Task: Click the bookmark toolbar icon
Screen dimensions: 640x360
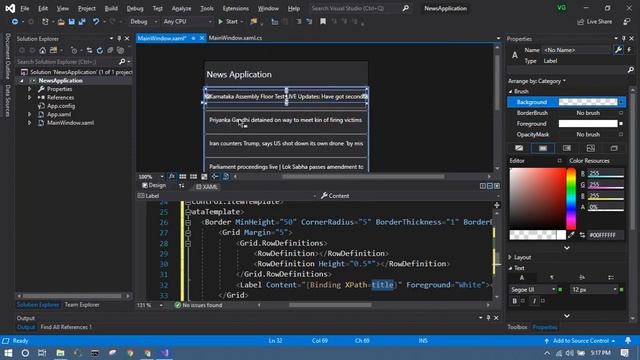Action: pyautogui.click(x=323, y=22)
